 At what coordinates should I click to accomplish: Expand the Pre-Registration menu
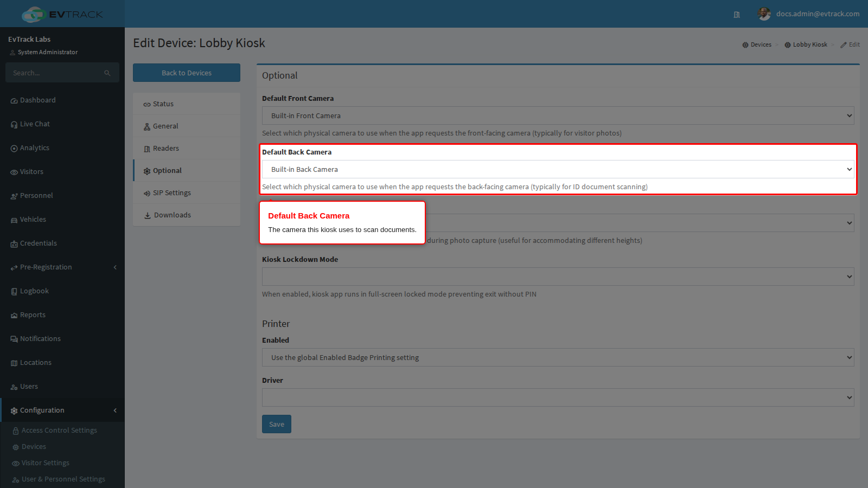tap(62, 267)
